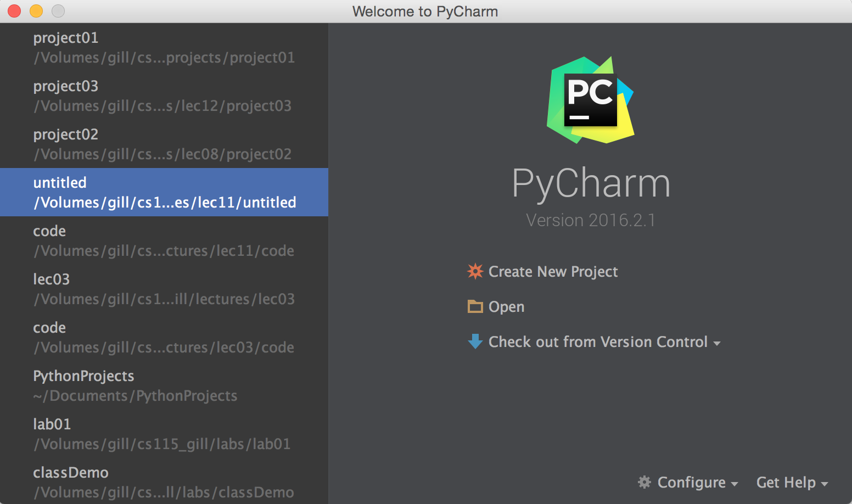Select the Open link
The width and height of the screenshot is (852, 504).
(x=506, y=307)
